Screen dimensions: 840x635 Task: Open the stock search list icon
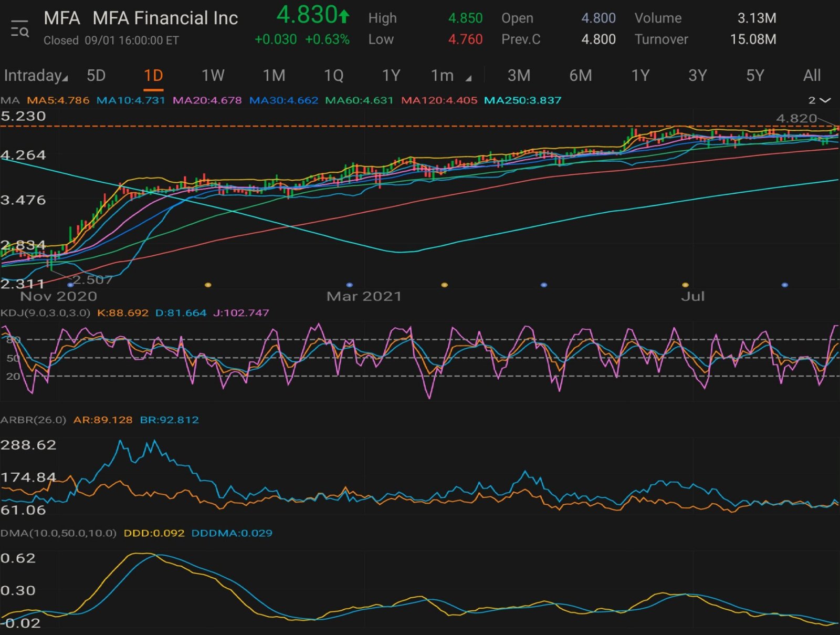[x=20, y=29]
